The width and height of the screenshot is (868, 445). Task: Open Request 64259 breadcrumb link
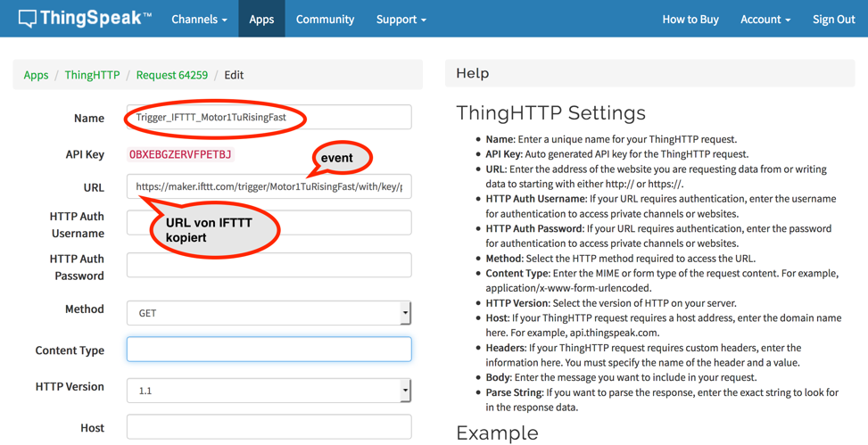coord(171,75)
